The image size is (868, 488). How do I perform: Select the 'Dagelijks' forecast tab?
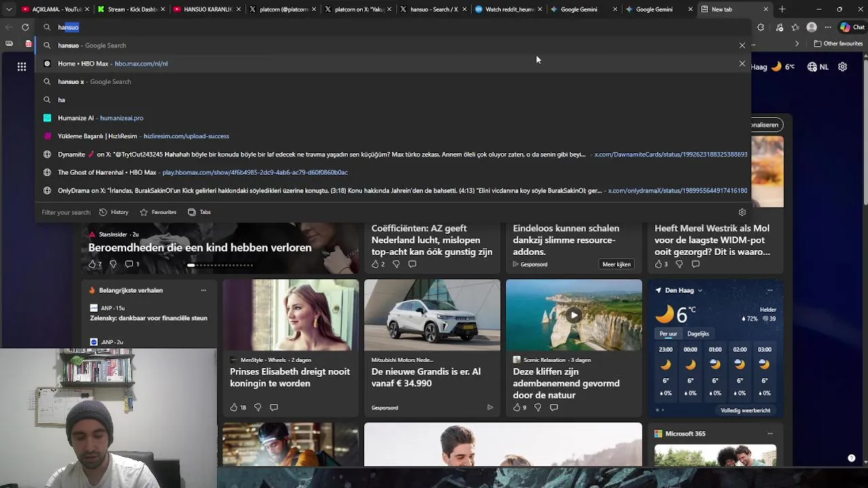(x=698, y=333)
